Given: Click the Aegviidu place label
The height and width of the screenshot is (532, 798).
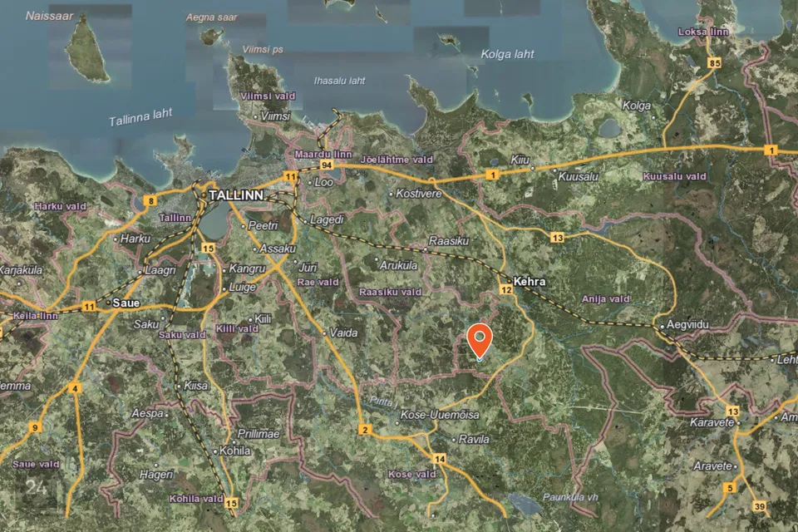Looking at the screenshot, I should point(687,326).
